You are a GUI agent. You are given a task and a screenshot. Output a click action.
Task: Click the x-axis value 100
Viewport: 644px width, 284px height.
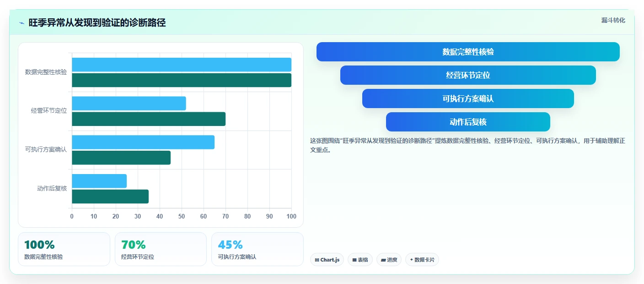click(291, 216)
